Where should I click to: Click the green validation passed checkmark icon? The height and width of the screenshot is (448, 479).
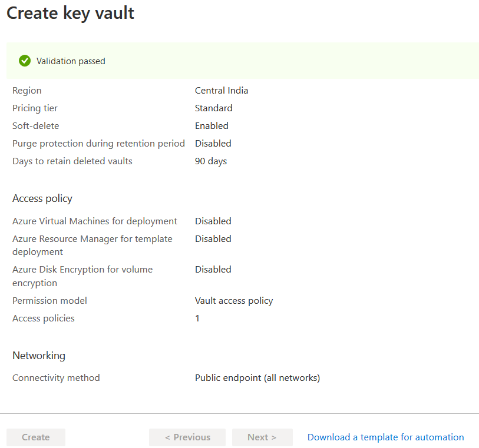25,61
